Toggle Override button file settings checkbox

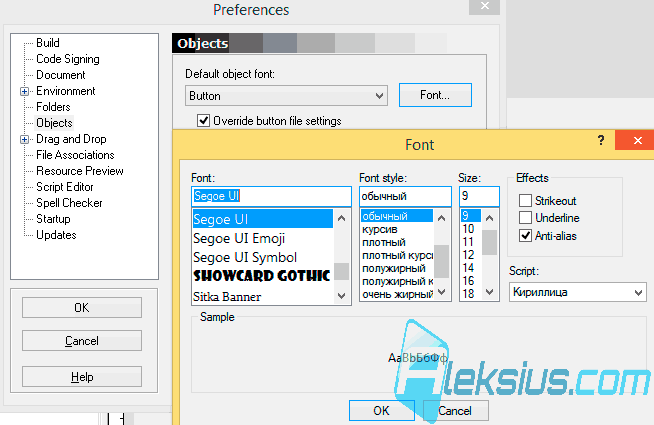[203, 121]
